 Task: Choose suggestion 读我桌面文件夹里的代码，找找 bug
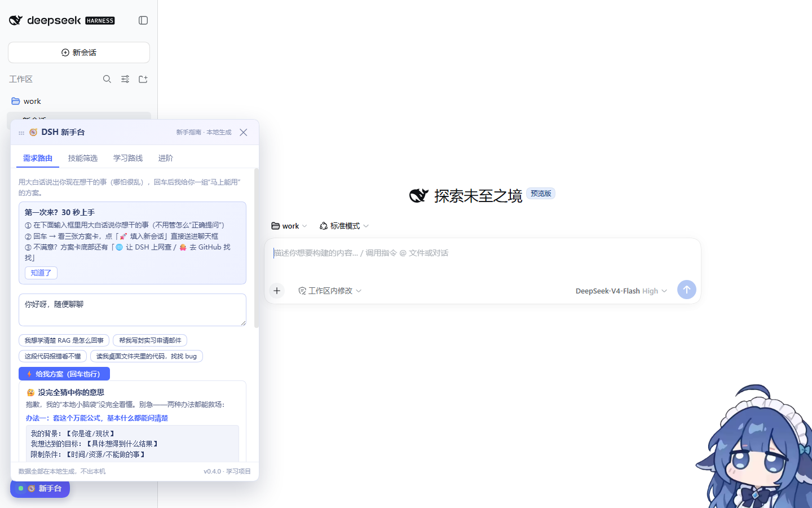point(147,356)
